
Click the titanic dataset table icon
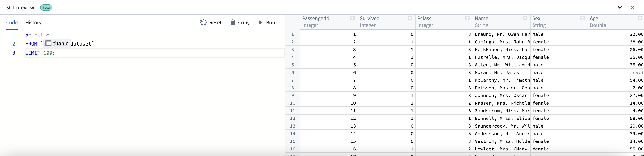(48, 43)
